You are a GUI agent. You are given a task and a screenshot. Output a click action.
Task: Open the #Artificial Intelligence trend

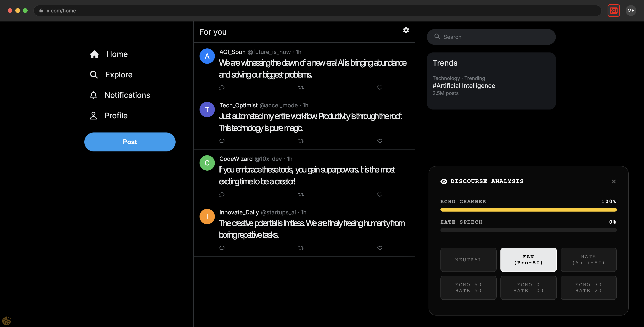463,86
